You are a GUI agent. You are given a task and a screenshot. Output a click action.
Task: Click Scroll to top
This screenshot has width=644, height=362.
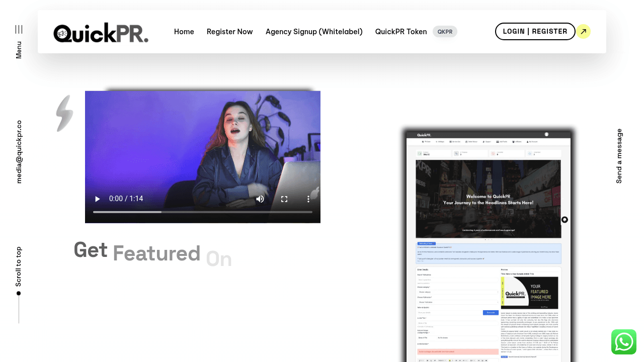click(19, 266)
